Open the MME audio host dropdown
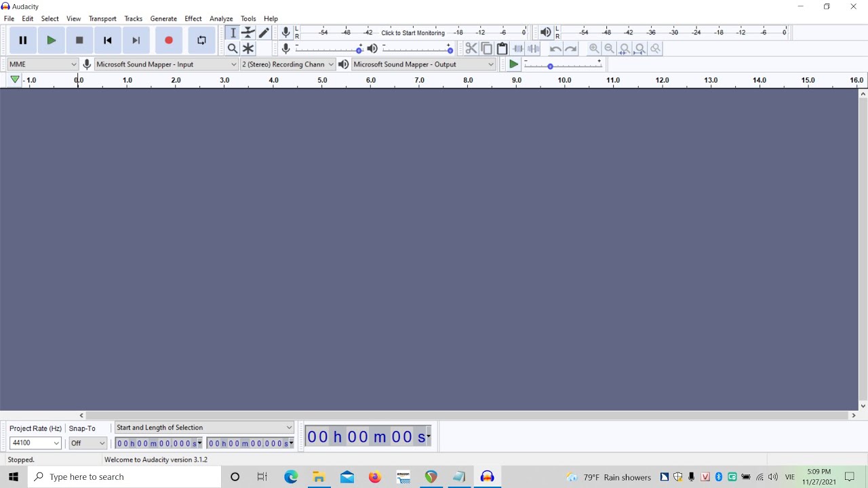 coord(43,64)
